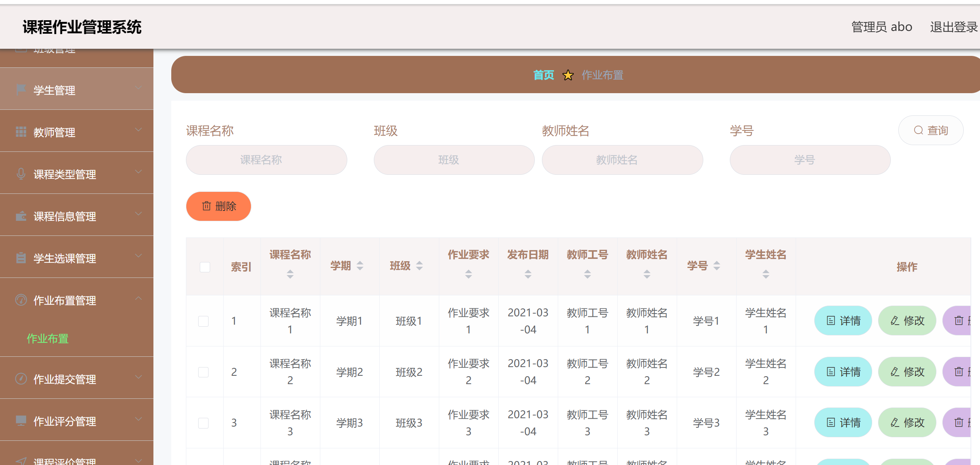This screenshot has height=465, width=980.
Task: Click the star icon in the breadcrumb bar
Action: pyautogui.click(x=568, y=75)
